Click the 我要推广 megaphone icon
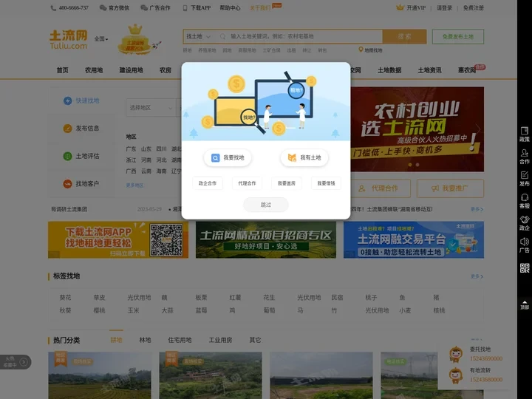The height and width of the screenshot is (399, 532). click(x=435, y=188)
